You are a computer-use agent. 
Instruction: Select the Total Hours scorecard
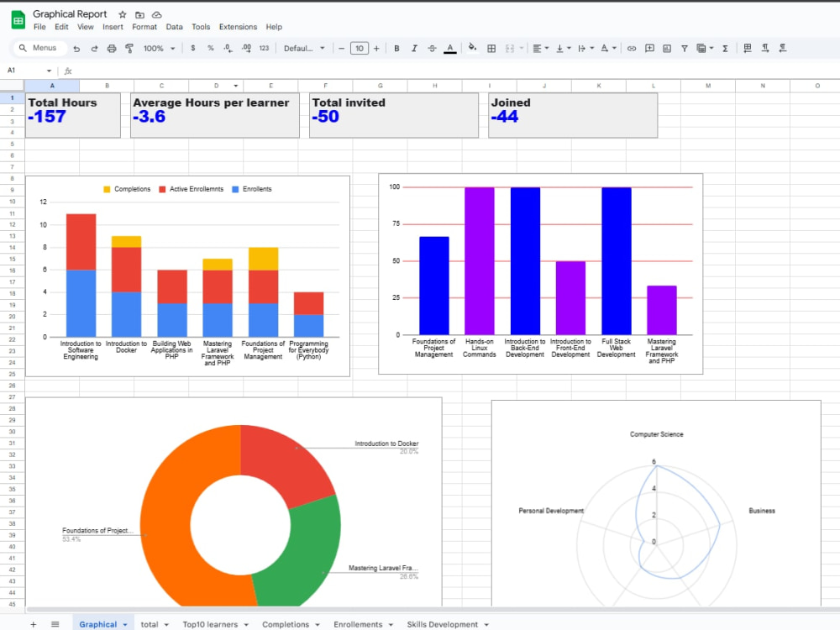coord(73,115)
